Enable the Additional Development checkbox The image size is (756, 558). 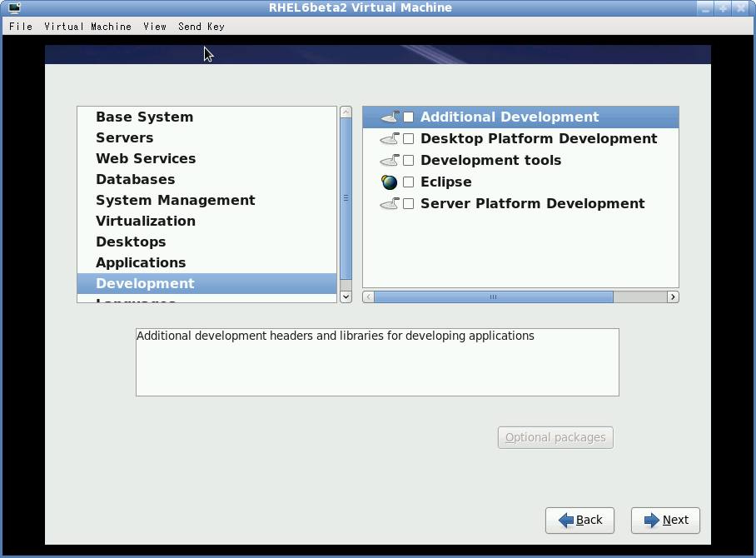coord(408,117)
